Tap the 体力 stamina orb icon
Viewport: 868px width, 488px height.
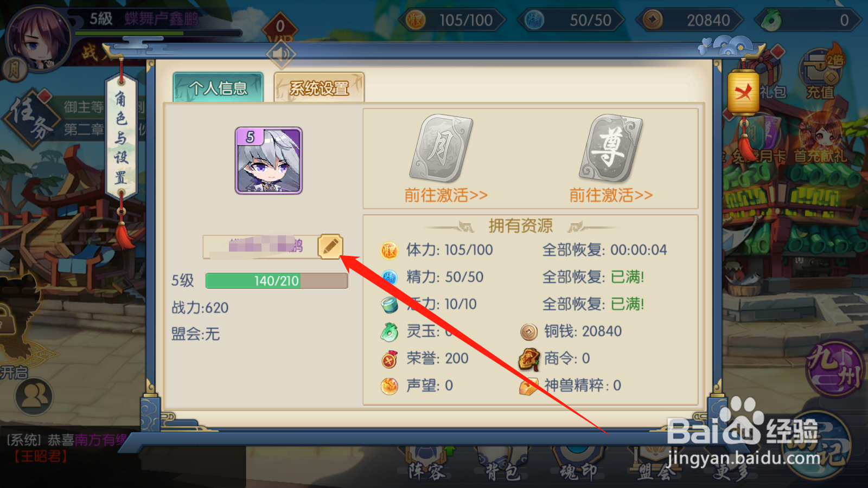(390, 251)
